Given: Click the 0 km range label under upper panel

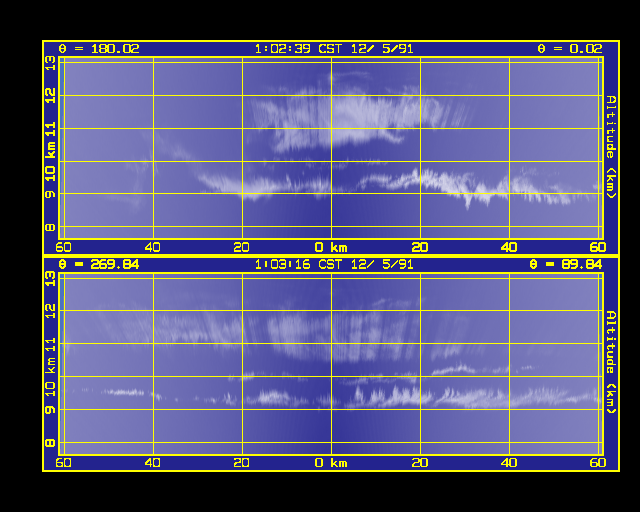Looking at the screenshot, I should click(x=331, y=247).
